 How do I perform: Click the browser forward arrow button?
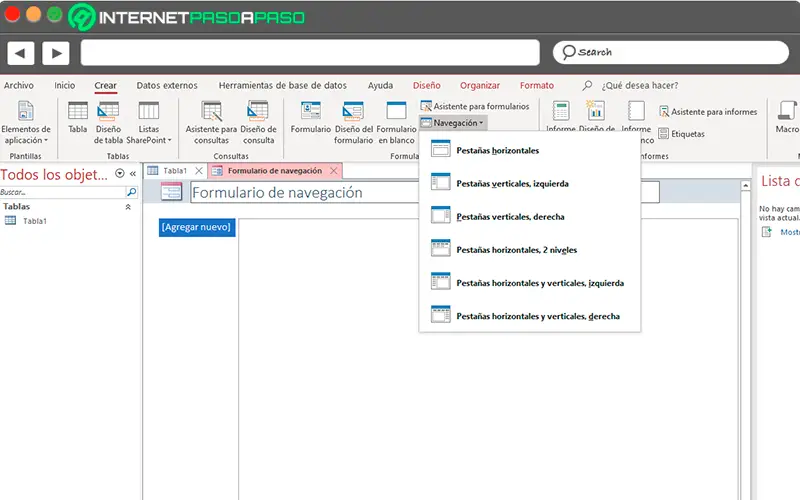point(56,53)
